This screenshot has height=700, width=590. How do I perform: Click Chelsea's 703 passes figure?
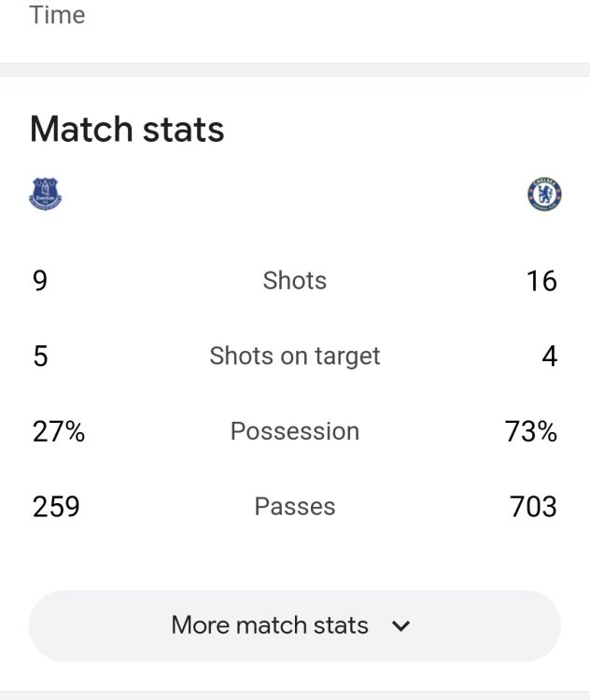coord(533,507)
